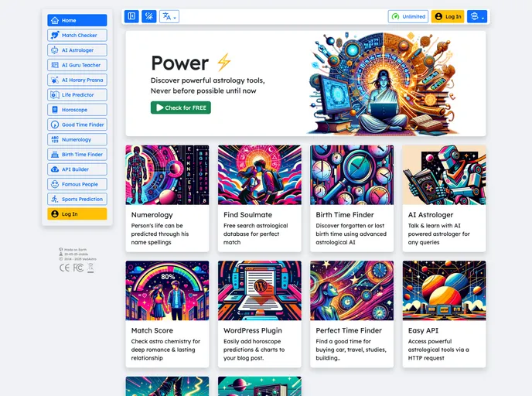Click the green Check for FREE button
The image size is (532, 396).
180,108
